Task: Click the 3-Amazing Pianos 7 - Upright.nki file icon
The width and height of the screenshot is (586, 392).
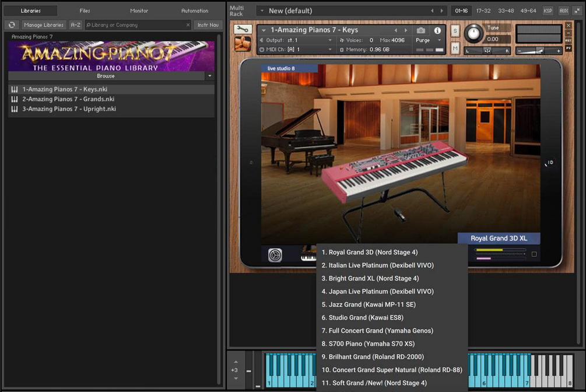Action: (15, 109)
